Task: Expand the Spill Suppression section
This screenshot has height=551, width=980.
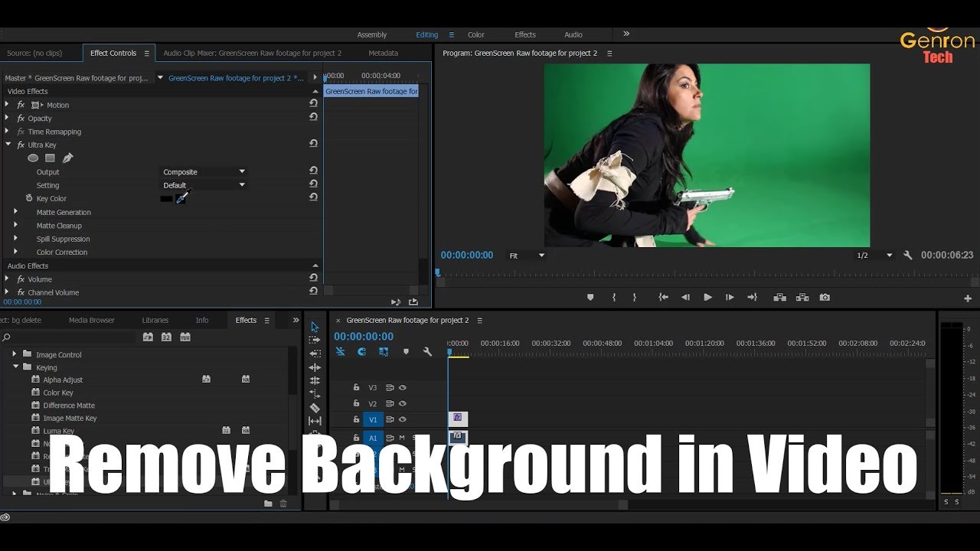Action: click(15, 238)
